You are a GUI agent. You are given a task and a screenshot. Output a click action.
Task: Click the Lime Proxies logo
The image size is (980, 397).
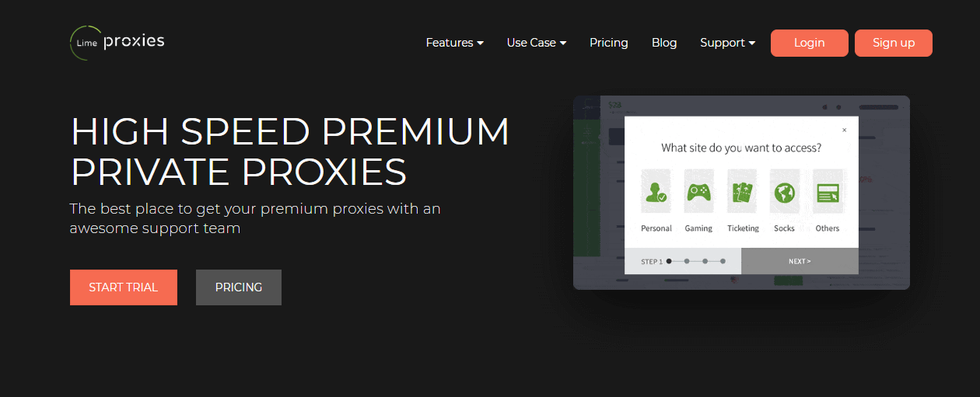117,42
